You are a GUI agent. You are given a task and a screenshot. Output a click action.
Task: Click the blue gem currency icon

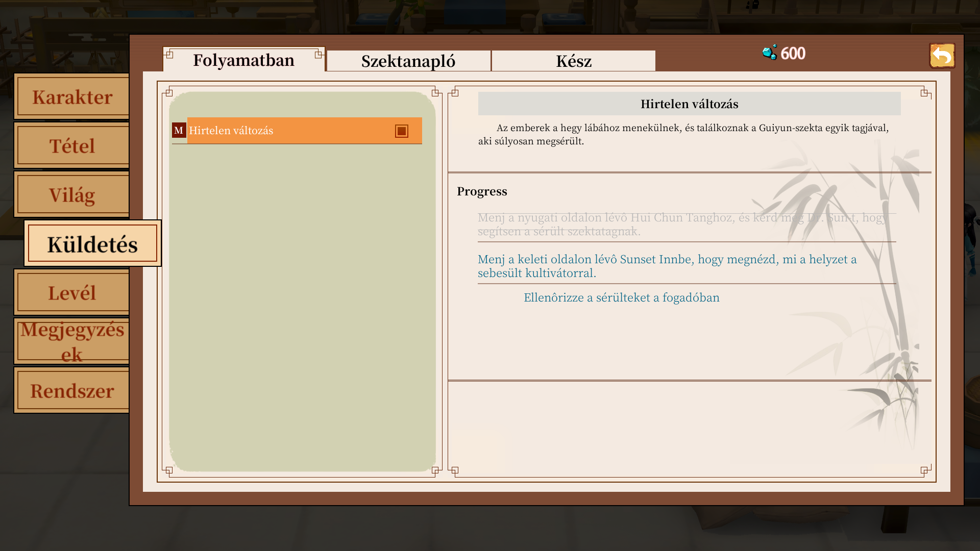click(769, 53)
